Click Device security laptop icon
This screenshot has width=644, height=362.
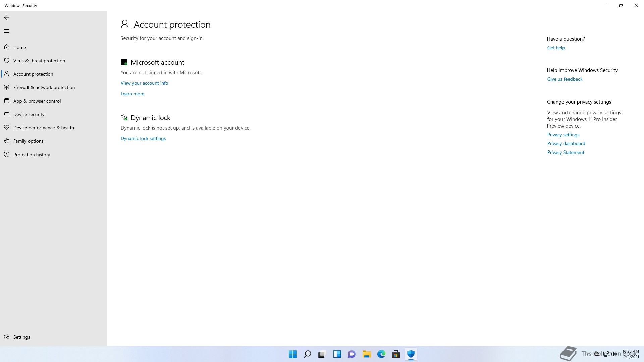(7, 114)
